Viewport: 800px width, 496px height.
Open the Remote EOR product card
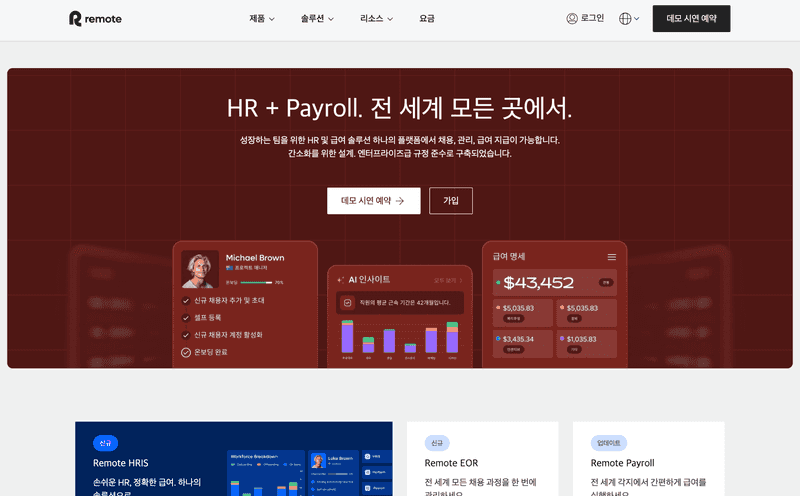482,461
